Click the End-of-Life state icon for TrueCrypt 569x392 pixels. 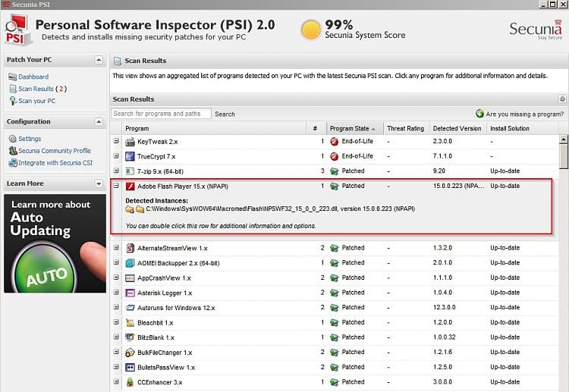pyautogui.click(x=335, y=156)
